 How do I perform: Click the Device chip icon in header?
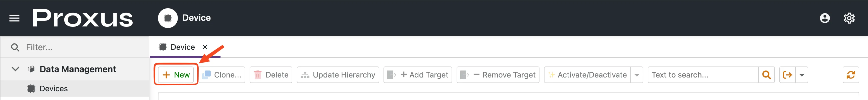[168, 18]
